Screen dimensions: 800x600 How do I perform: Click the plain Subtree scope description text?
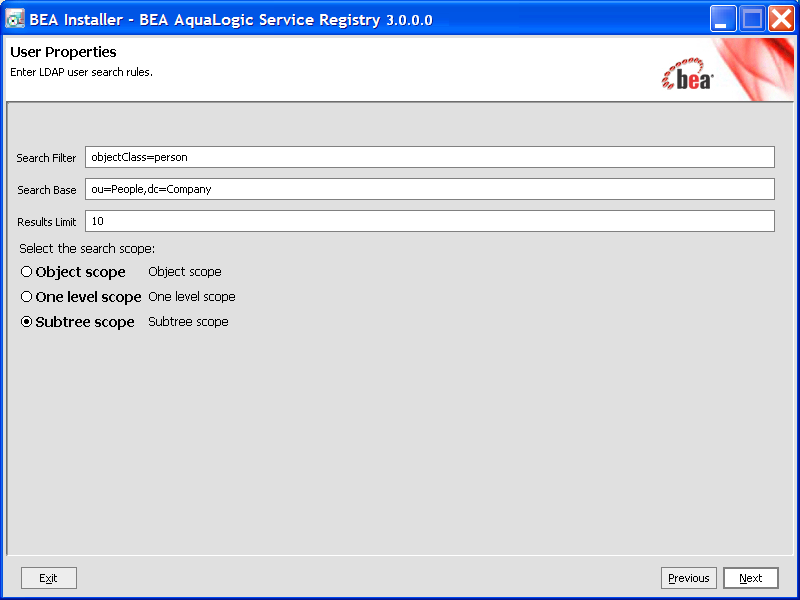[x=188, y=321]
